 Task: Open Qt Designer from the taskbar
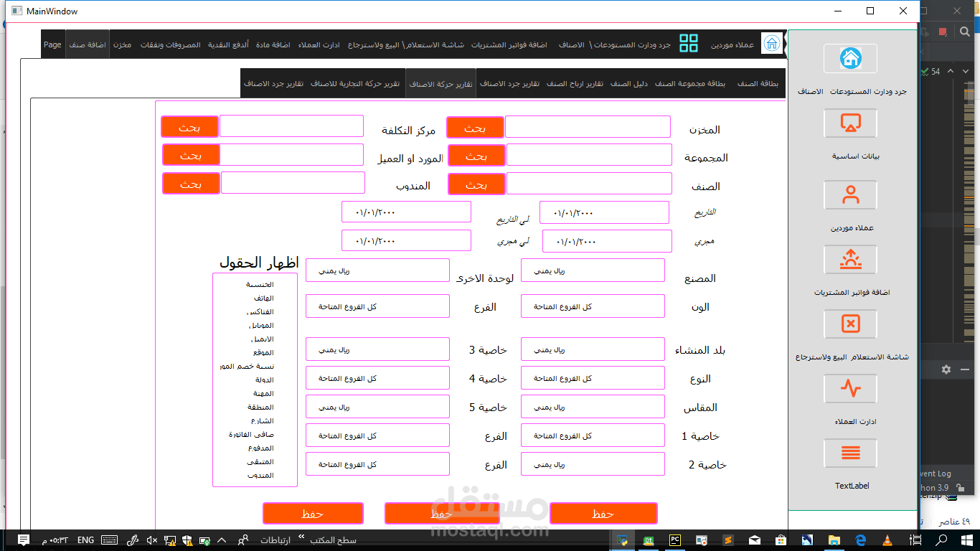pos(649,540)
